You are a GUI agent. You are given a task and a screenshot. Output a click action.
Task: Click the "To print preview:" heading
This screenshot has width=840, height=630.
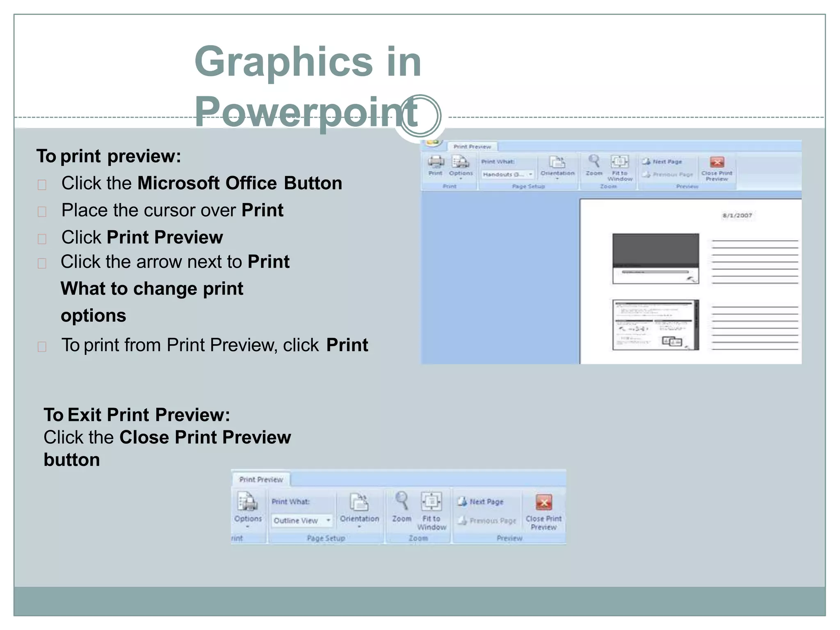coord(109,156)
